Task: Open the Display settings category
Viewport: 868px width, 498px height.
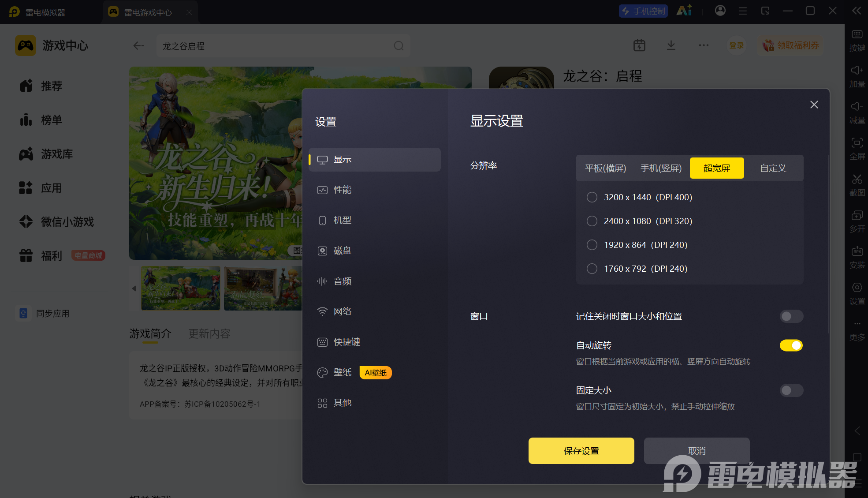Action: pos(374,160)
